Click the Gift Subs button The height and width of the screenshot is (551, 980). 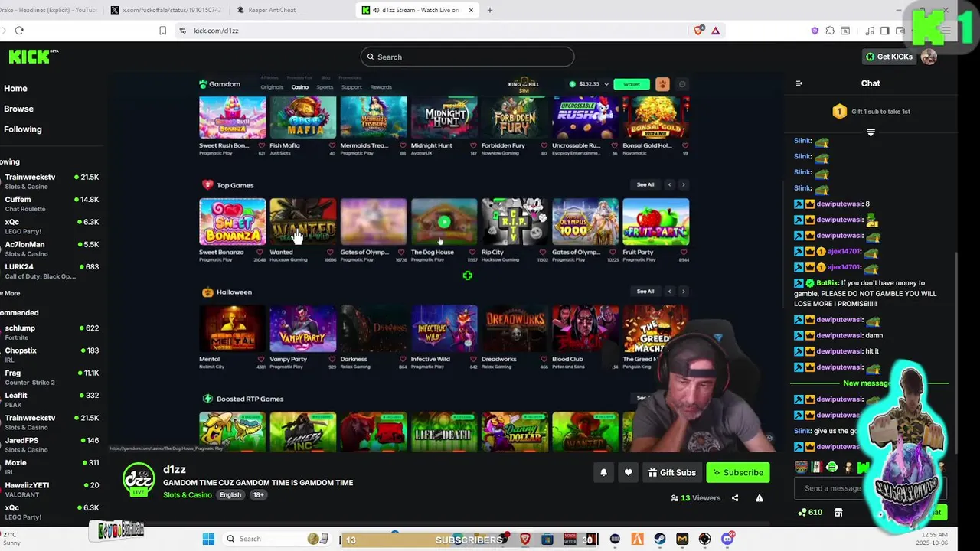pyautogui.click(x=671, y=472)
